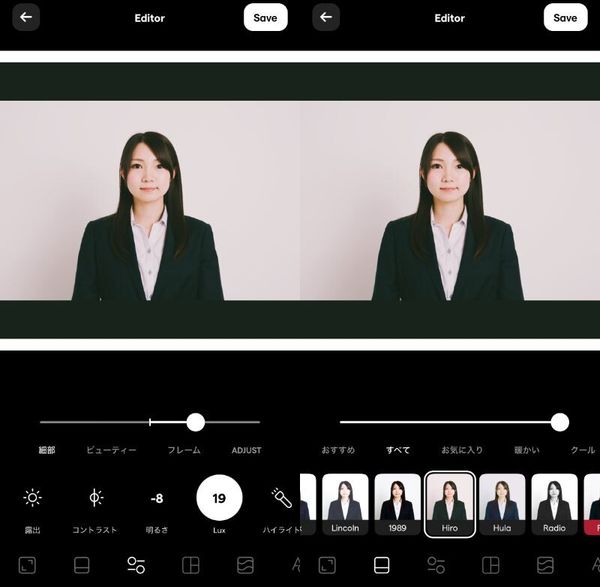Open the adjust sliders icon in right toolbar

tap(436, 565)
